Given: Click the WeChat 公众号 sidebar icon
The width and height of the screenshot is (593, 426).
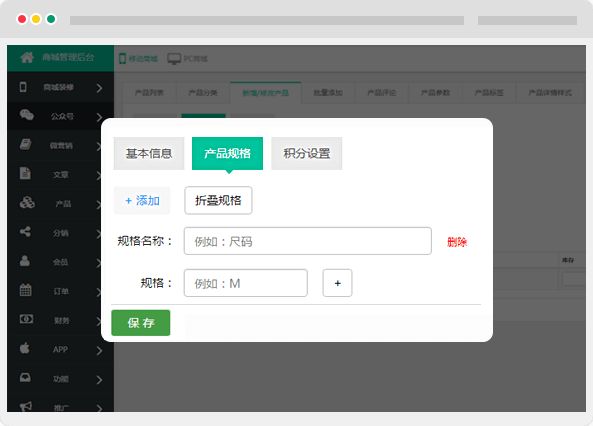Looking at the screenshot, I should coord(26,115).
